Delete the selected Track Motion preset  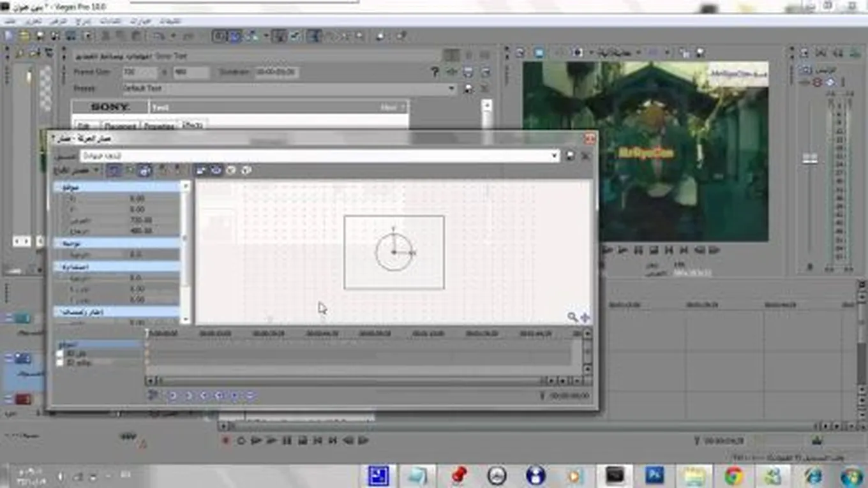(585, 156)
